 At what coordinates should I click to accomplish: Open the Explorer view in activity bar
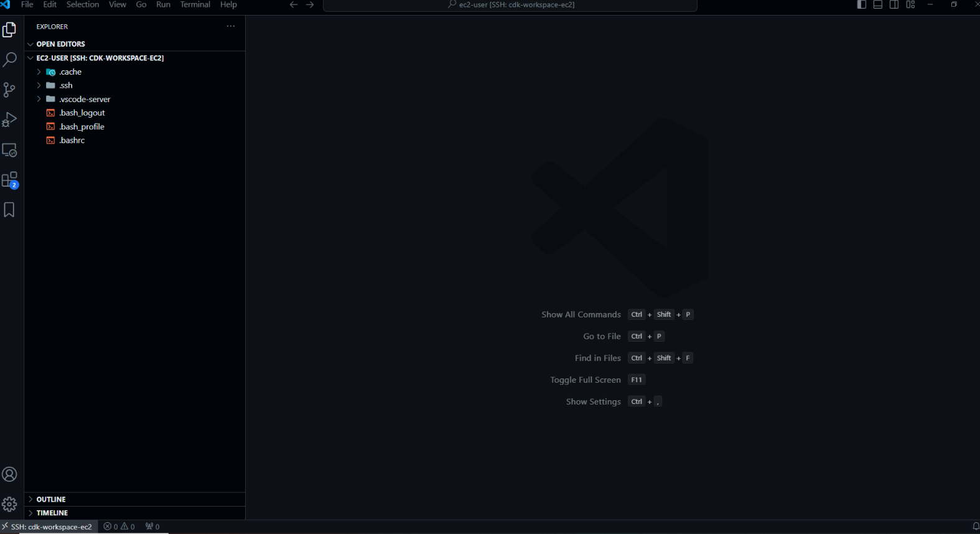point(9,30)
